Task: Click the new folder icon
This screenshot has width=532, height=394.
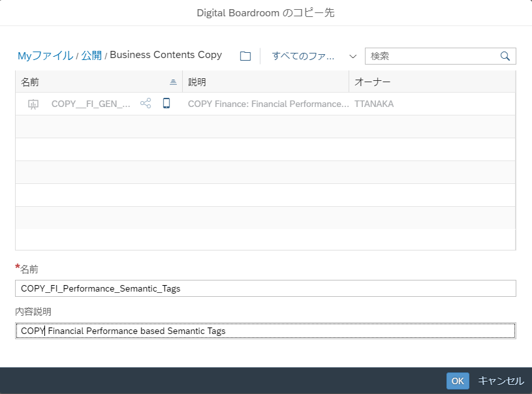Action: pos(245,56)
